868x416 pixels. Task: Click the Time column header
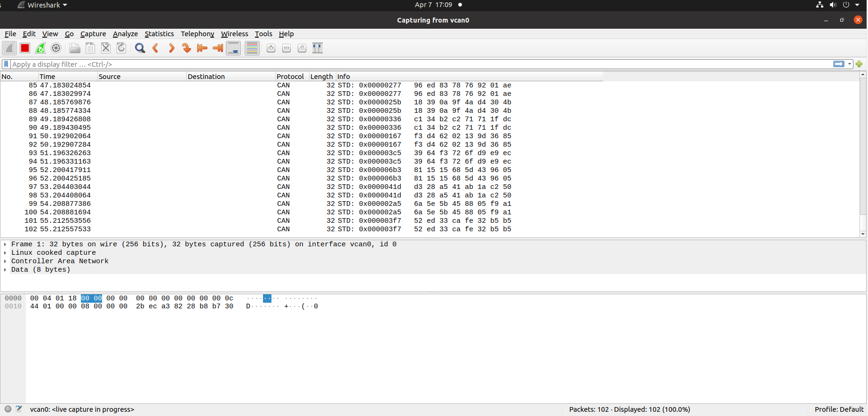(x=67, y=77)
